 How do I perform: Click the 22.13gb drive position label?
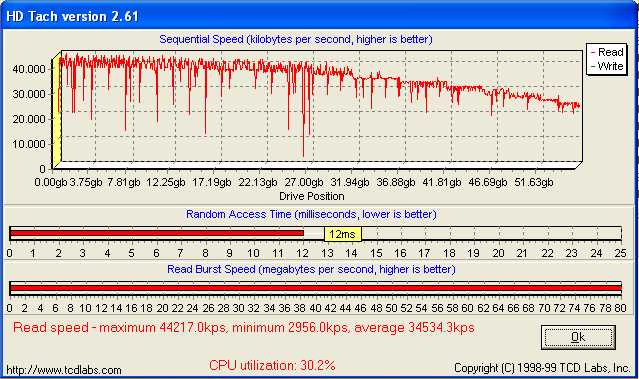[258, 182]
